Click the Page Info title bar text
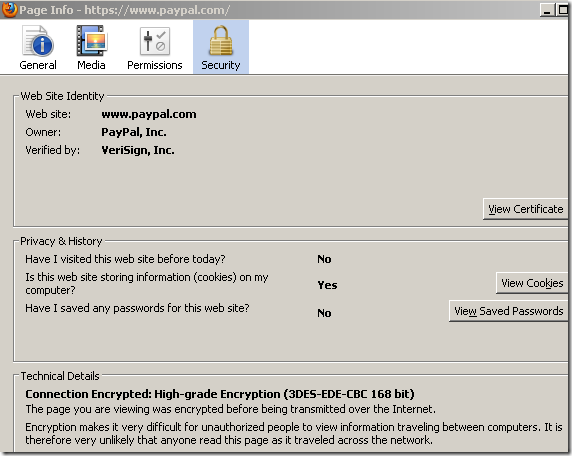Image resolution: width=572 pixels, height=456 pixels. pyautogui.click(x=124, y=10)
